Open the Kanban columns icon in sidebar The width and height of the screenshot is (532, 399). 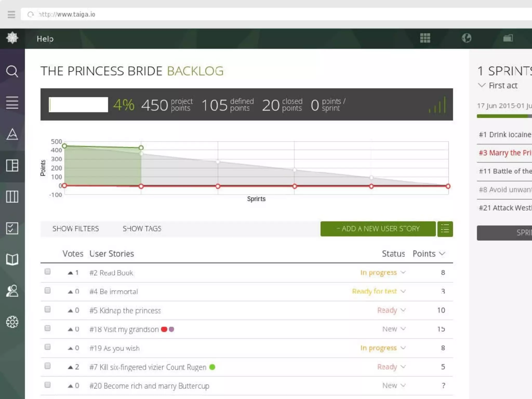click(x=12, y=197)
